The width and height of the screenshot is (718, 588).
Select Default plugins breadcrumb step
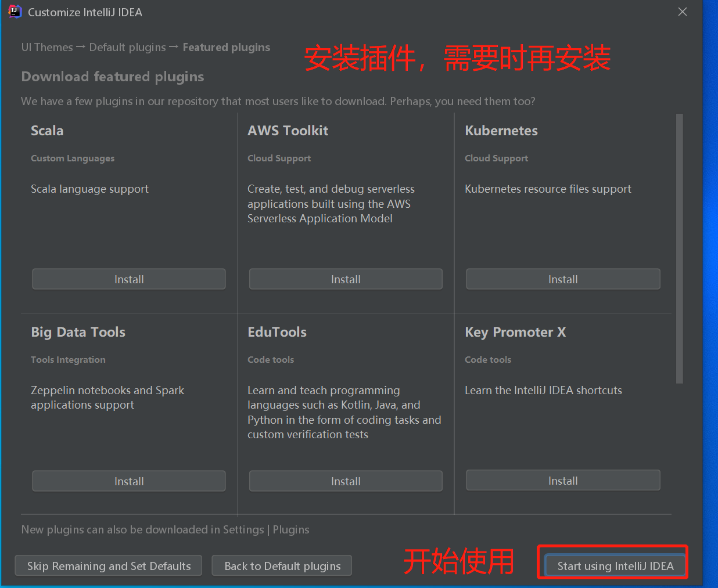[128, 48]
